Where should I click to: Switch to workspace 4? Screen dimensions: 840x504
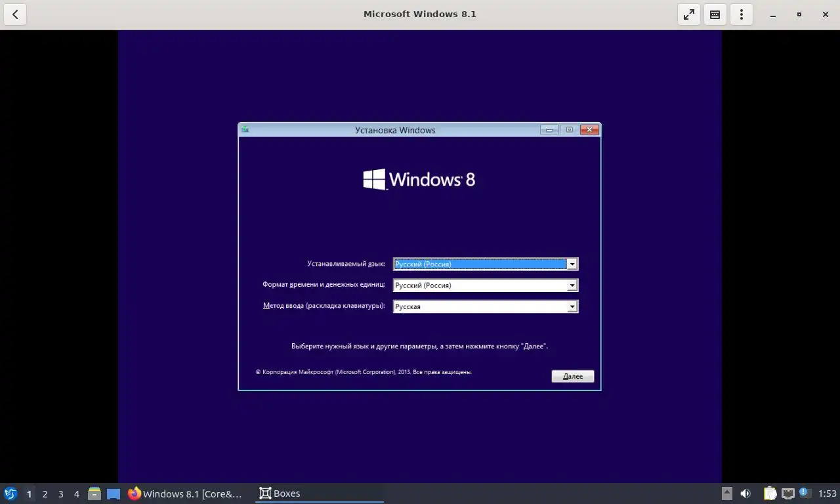click(x=76, y=493)
